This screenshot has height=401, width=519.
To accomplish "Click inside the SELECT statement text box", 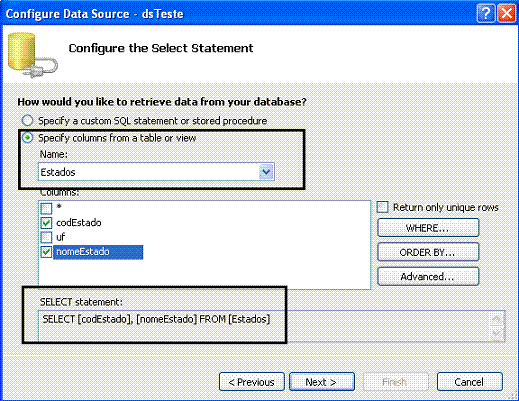I will tap(263, 326).
